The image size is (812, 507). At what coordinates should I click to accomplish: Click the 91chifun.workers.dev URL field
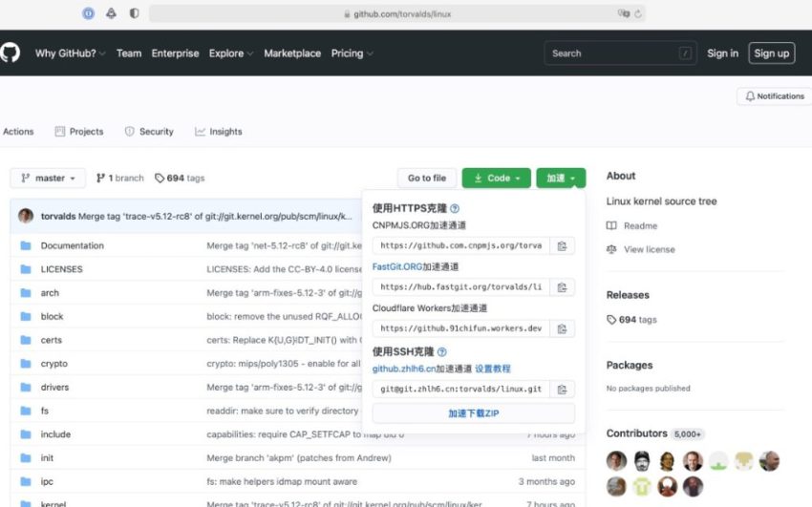[460, 328]
